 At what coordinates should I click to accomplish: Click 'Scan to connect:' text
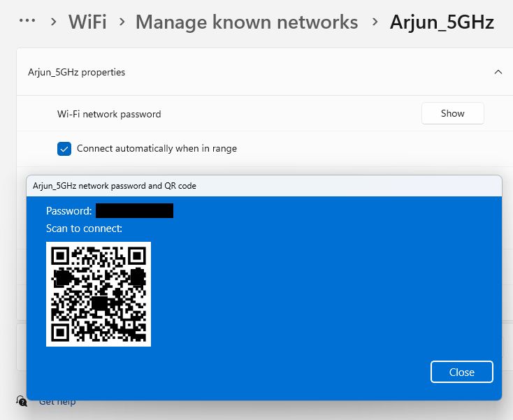tap(84, 229)
